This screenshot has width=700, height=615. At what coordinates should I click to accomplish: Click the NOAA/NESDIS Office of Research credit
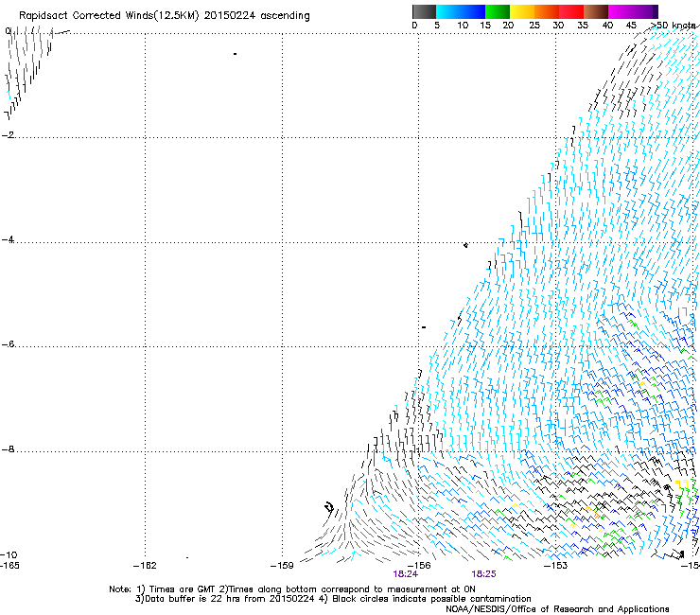pyautogui.click(x=557, y=609)
